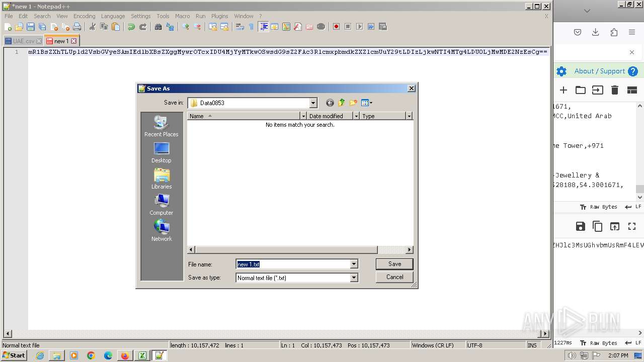This screenshot has width=644, height=362.
Task: Switch to the UAE.csv tab
Action: click(x=23, y=41)
